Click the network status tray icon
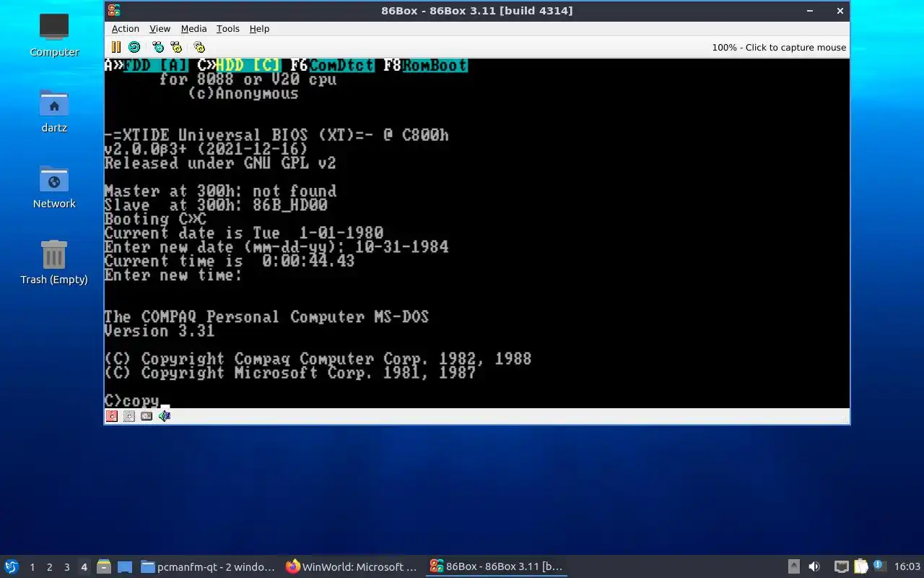This screenshot has height=578, width=924. [x=841, y=567]
